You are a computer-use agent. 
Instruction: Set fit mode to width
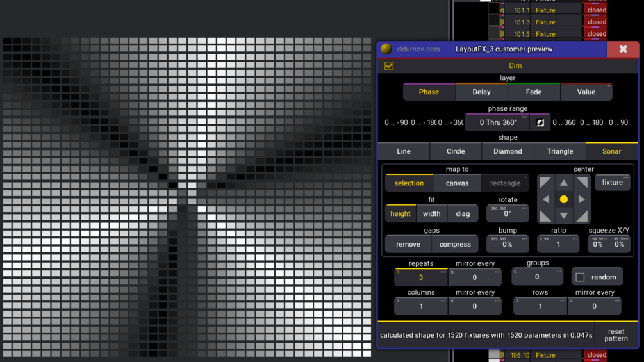[x=432, y=213]
